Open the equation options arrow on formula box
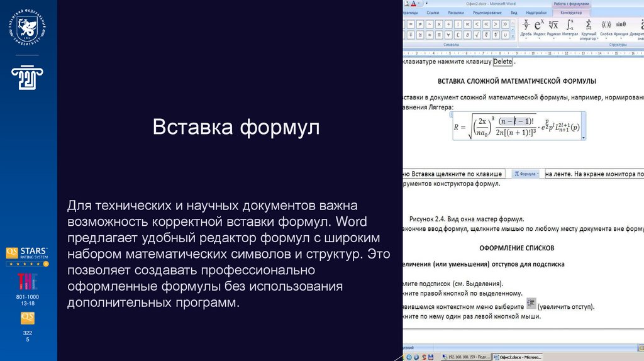This screenshot has width=644, height=361. click(583, 138)
